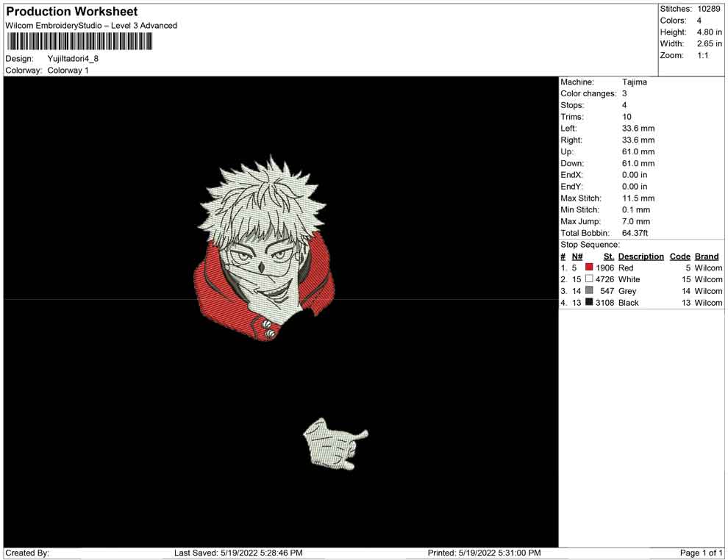728x560 pixels.
Task: Click the 'Production Worksheet' heading
Action: (72, 12)
